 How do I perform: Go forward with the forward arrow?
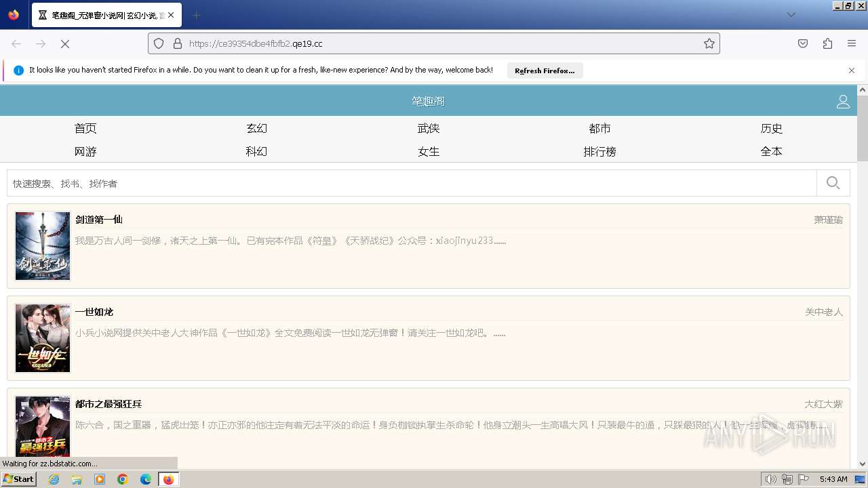pyautogui.click(x=41, y=43)
